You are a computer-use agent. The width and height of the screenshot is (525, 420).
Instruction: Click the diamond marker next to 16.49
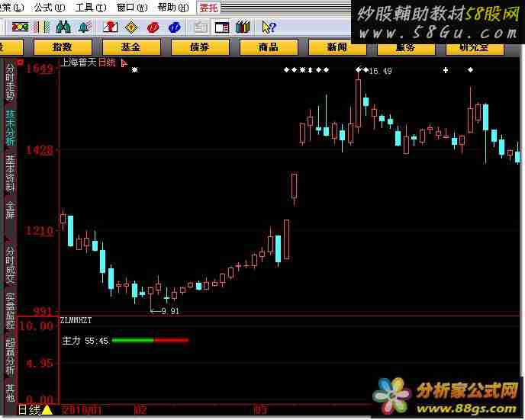(x=366, y=70)
